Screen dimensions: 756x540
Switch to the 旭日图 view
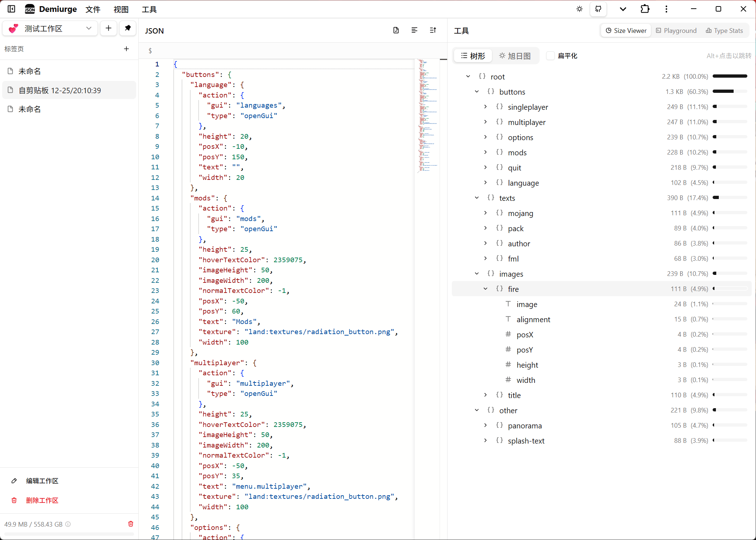pos(515,56)
